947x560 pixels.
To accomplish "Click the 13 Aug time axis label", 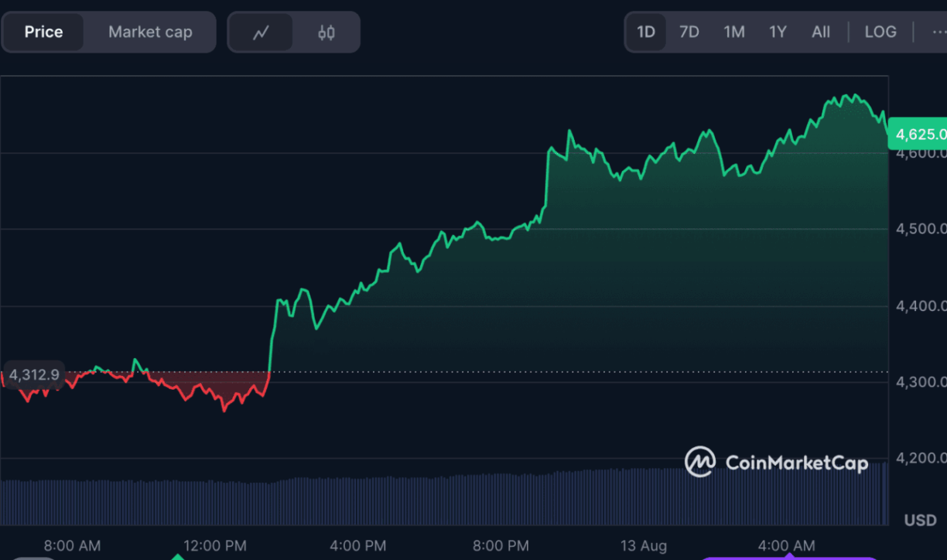I will click(x=644, y=545).
